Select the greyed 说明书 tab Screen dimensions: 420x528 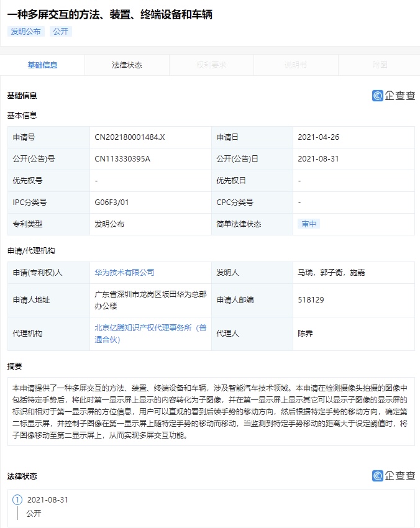click(296, 65)
